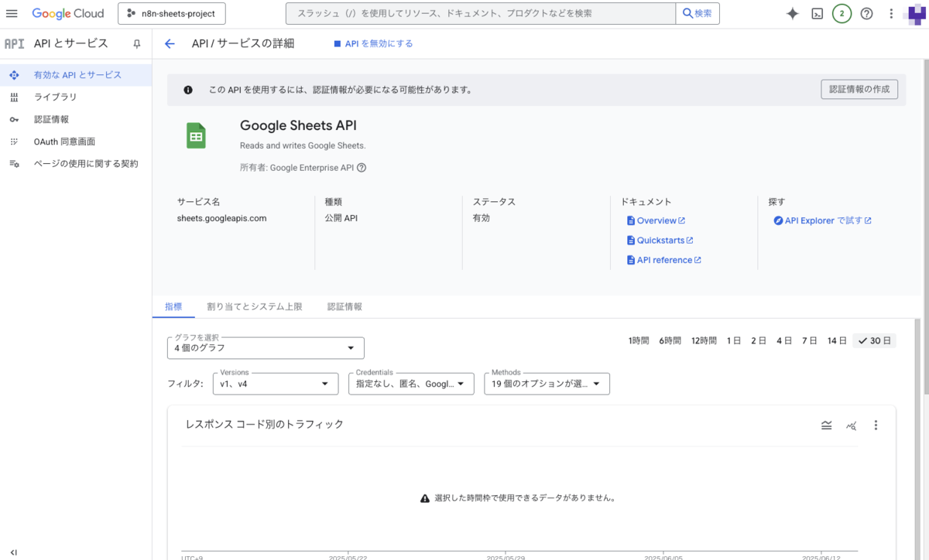Focus the resource search input field
This screenshot has width=929, height=560.
481,14
